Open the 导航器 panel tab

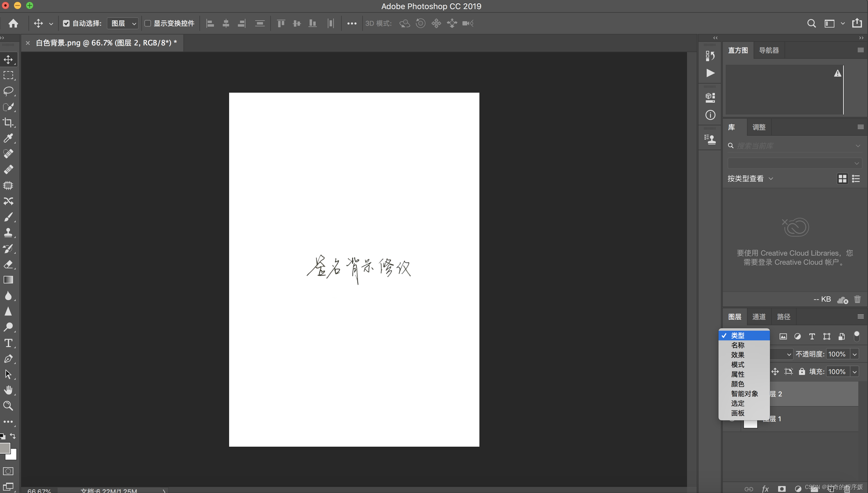(769, 50)
